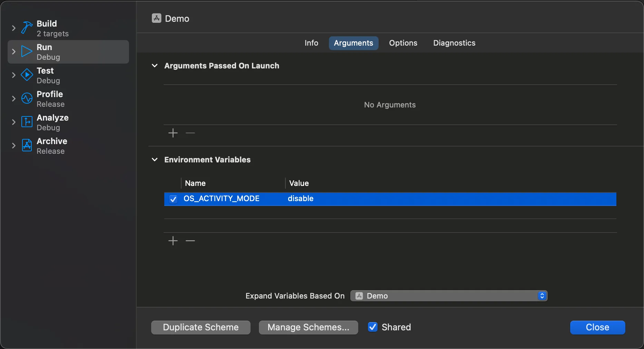Add a new environment variable with plus

tap(173, 241)
